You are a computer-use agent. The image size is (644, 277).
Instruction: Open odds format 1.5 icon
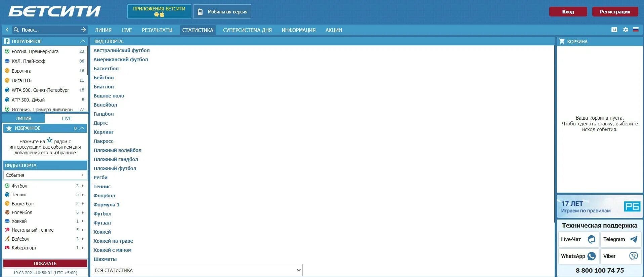click(x=614, y=30)
